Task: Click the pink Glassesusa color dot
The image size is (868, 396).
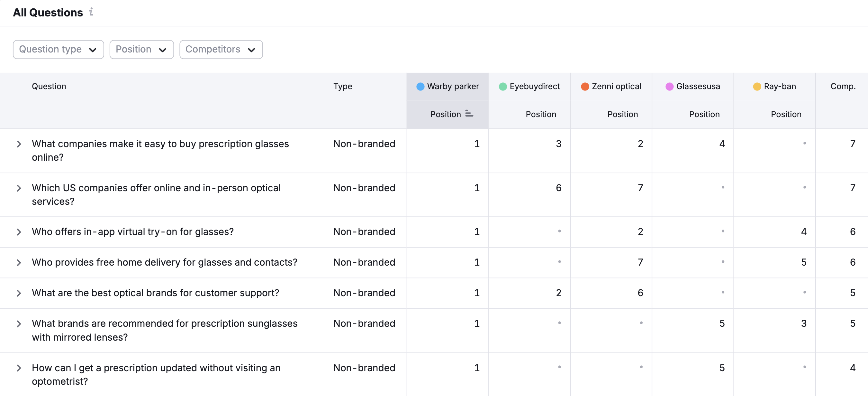Action: click(x=670, y=86)
